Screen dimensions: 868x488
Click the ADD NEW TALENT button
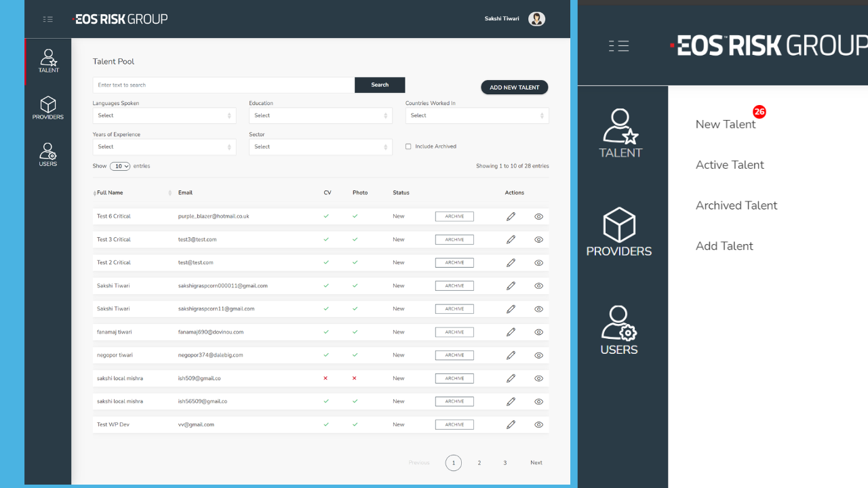tap(515, 87)
